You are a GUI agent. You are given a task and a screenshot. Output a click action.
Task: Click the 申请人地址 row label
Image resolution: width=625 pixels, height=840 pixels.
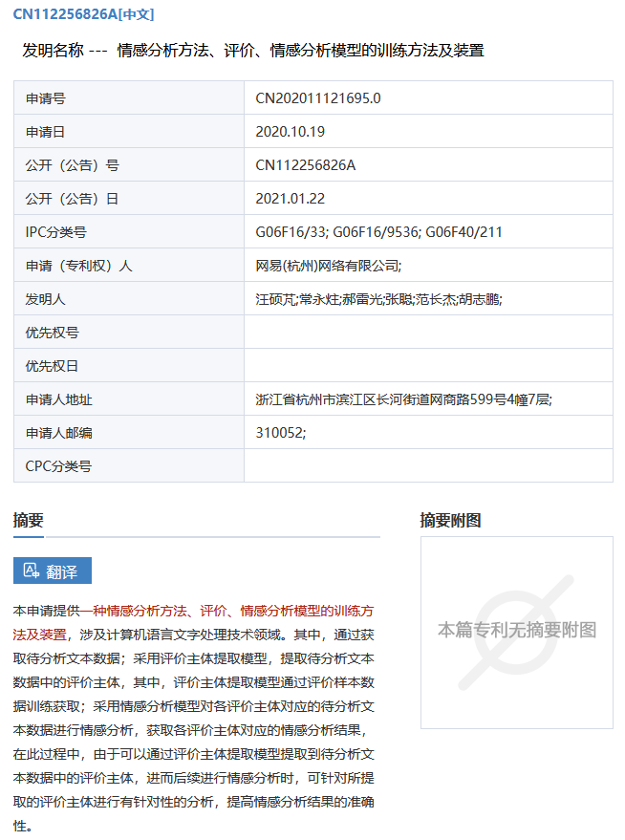pos(59,399)
